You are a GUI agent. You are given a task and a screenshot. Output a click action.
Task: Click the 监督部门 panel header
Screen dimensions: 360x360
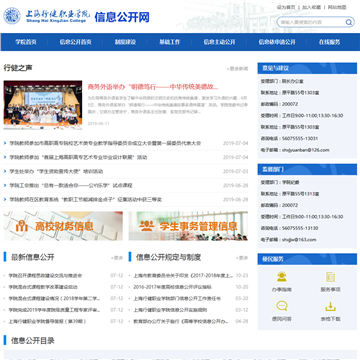point(307,169)
